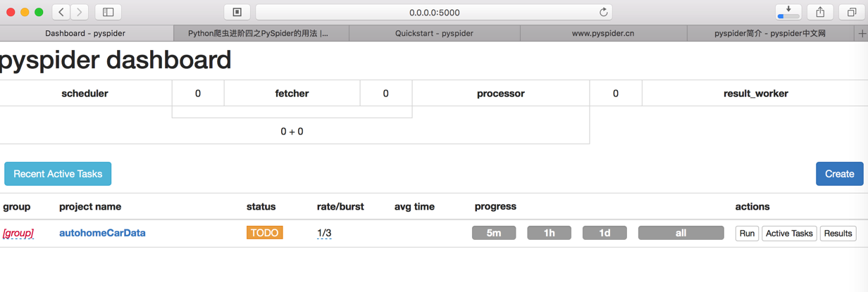Click the reload page icon
This screenshot has width=868, height=292.
[x=603, y=12]
